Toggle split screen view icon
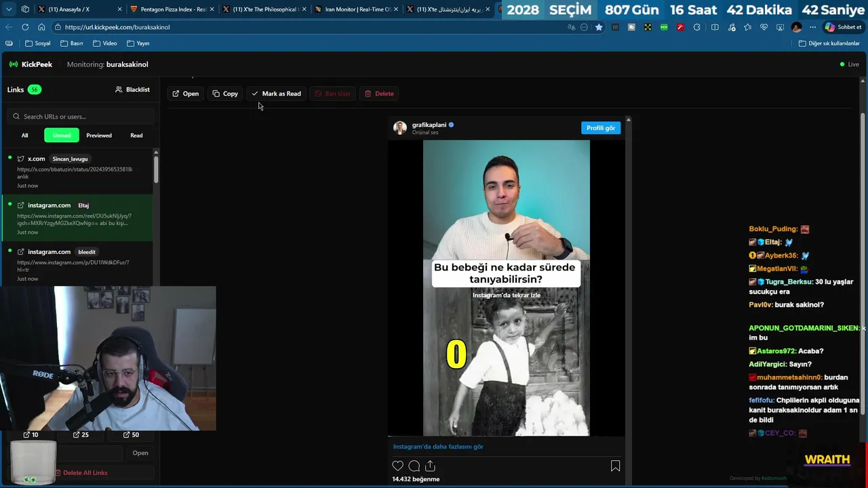 715,27
